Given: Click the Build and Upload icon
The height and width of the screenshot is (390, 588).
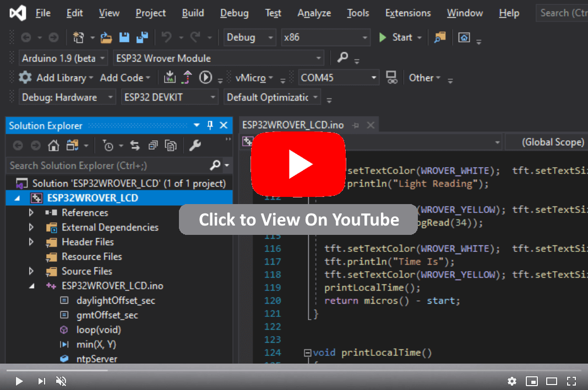Looking at the screenshot, I should point(170,78).
